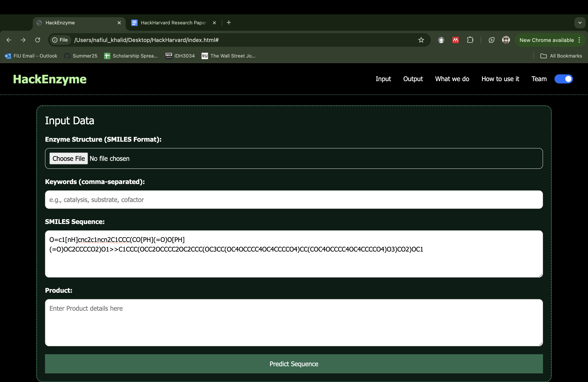This screenshot has height=382, width=588.
Task: Open the Extensions puzzle icon
Action: click(x=470, y=40)
